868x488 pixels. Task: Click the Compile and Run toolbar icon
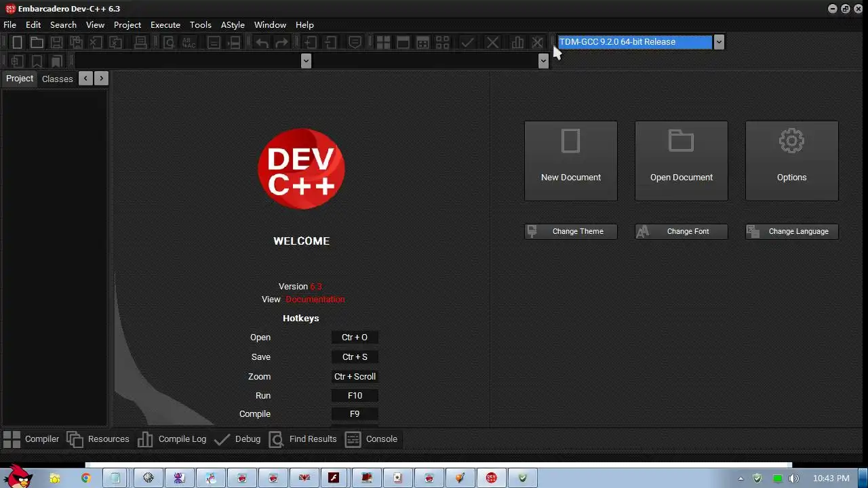pos(422,42)
